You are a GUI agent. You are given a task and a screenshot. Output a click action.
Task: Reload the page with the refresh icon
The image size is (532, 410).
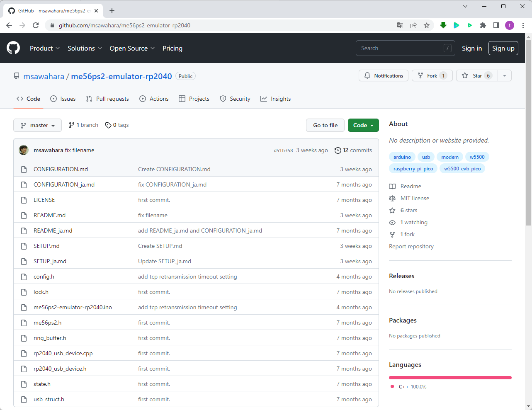tap(36, 25)
